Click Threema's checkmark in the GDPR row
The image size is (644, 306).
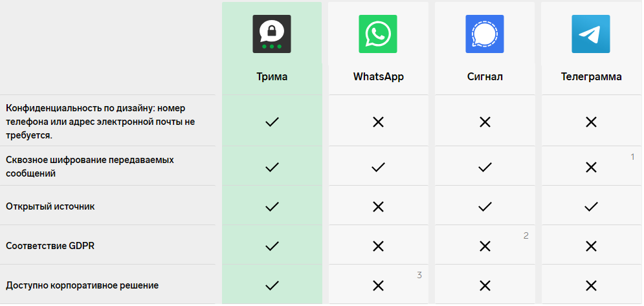click(272, 246)
